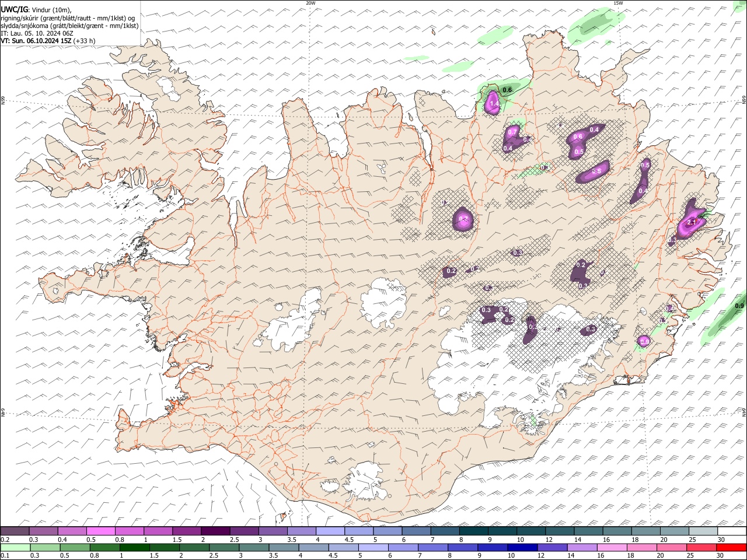Select upper legend swatch between 1 and 1.5
Image resolution: width=747 pixels, height=560 pixels.
[x=158, y=531]
